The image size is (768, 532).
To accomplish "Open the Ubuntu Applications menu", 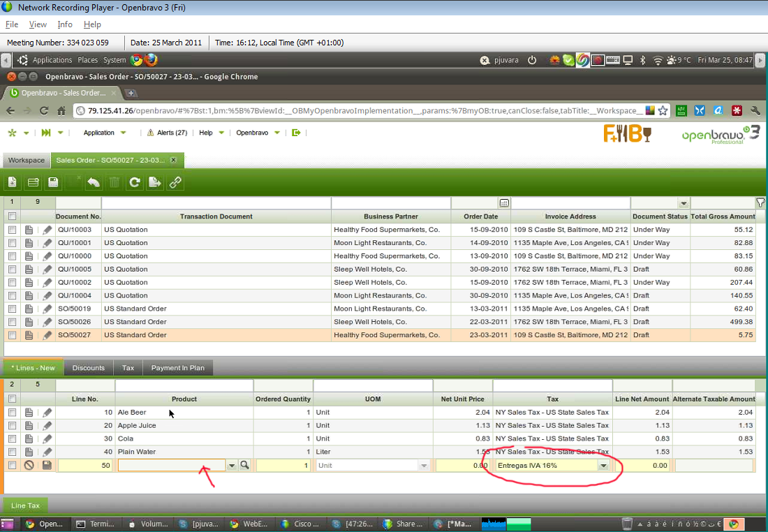I will tap(52, 60).
